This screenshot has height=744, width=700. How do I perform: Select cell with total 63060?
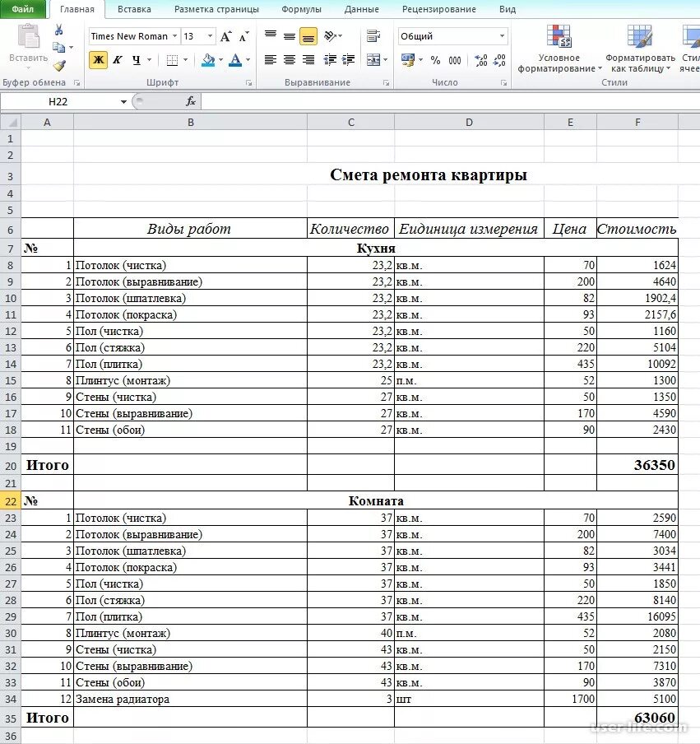tap(637, 718)
